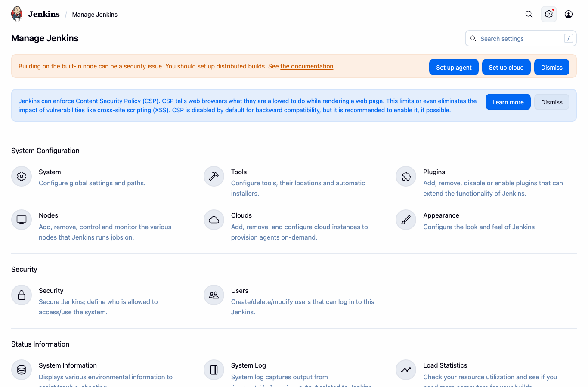Click the Search settings input field
Image resolution: width=588 pixels, height=387 pixels.
521,38
